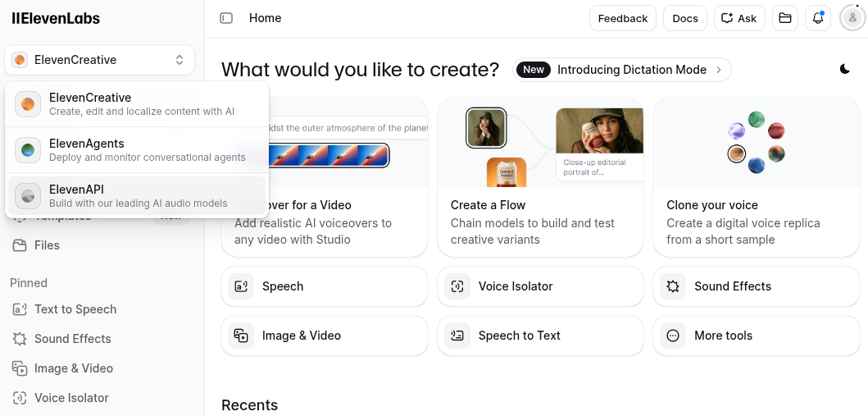
Task: Click the Sound Effects tile icon
Action: pyautogui.click(x=673, y=286)
